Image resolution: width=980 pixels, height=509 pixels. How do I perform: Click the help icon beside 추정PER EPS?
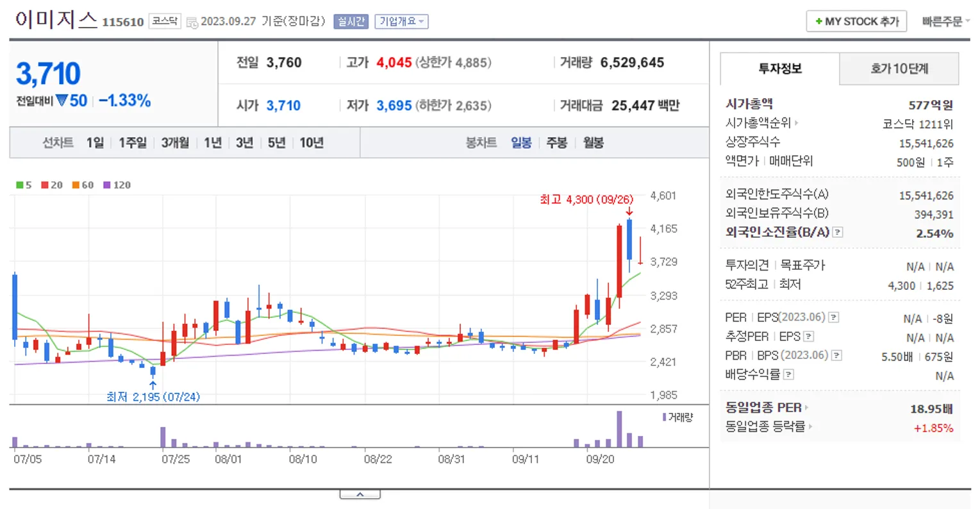tap(808, 337)
